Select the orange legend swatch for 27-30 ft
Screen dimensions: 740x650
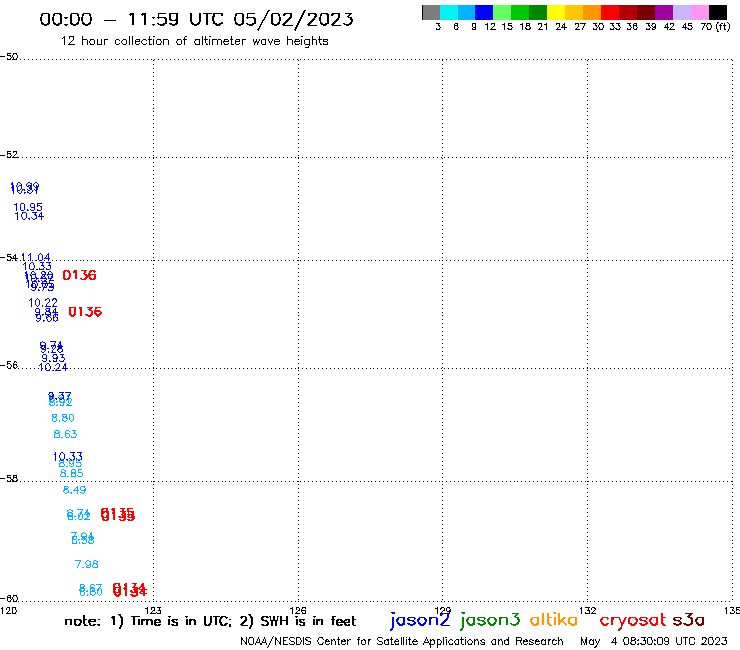[592, 12]
